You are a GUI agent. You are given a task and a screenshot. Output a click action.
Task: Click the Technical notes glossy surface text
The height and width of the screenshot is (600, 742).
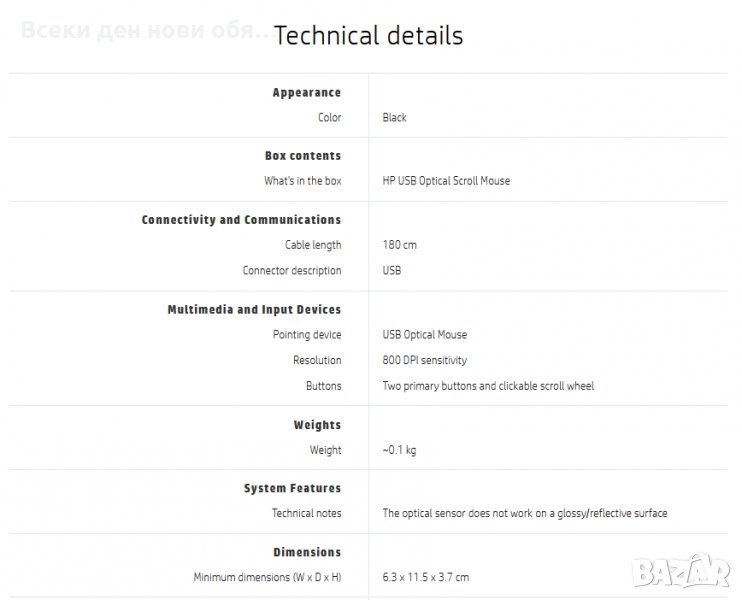pos(524,513)
